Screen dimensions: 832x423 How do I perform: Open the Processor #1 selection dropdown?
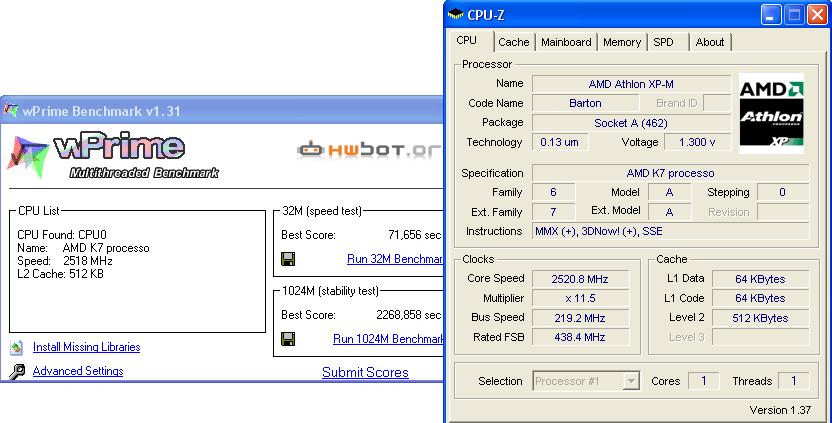tap(631, 381)
